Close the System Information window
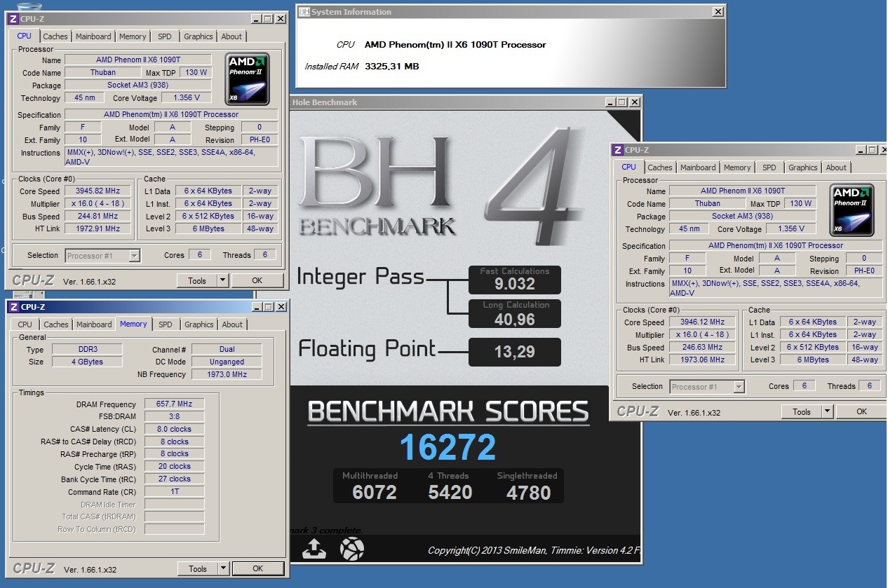 [718, 12]
